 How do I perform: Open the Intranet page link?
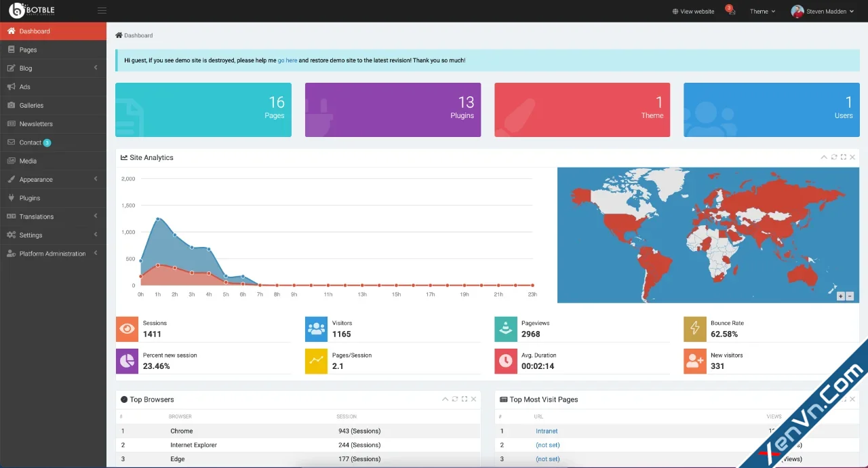(x=547, y=431)
